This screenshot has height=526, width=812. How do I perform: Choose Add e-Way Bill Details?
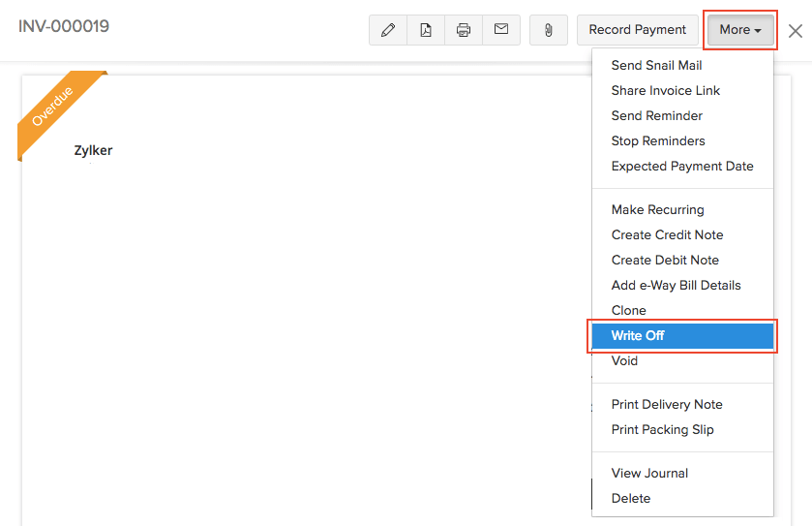(682, 286)
